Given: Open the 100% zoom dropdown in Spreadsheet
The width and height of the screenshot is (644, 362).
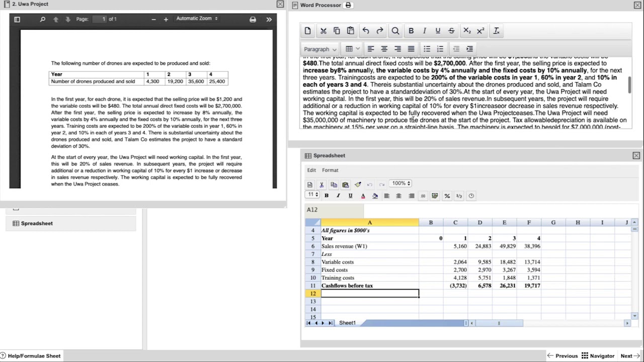Looking at the screenshot, I should click(401, 184).
